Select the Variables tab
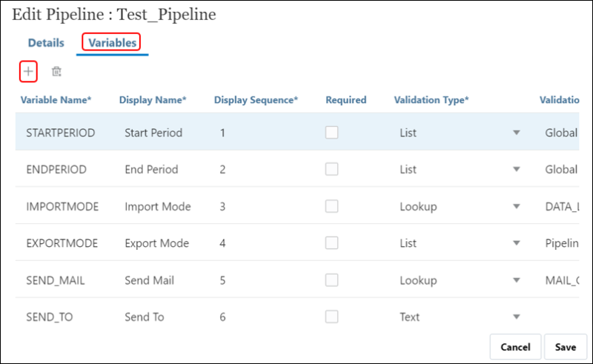 tap(112, 43)
